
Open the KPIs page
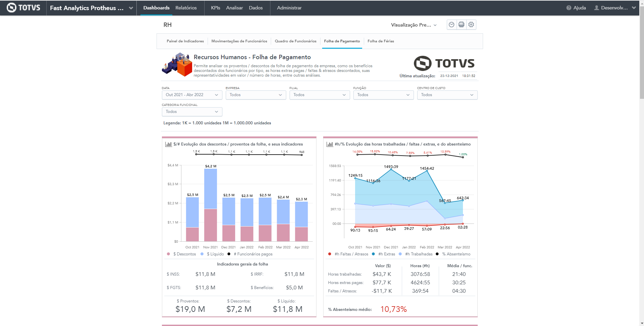click(x=215, y=8)
